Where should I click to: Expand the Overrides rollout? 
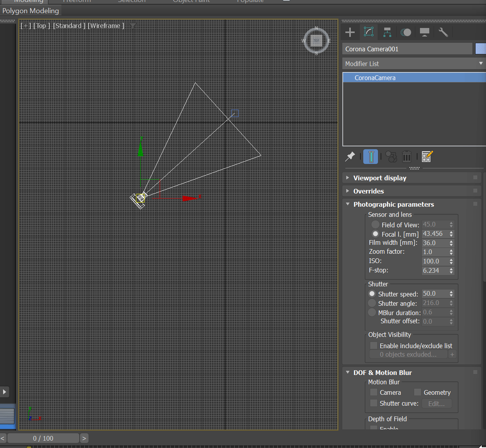368,191
